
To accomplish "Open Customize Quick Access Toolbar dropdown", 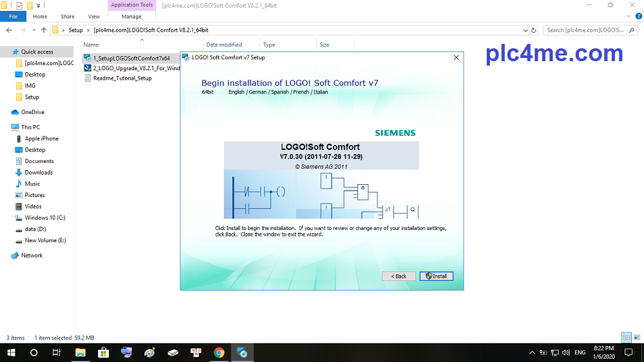I will 39,5.
